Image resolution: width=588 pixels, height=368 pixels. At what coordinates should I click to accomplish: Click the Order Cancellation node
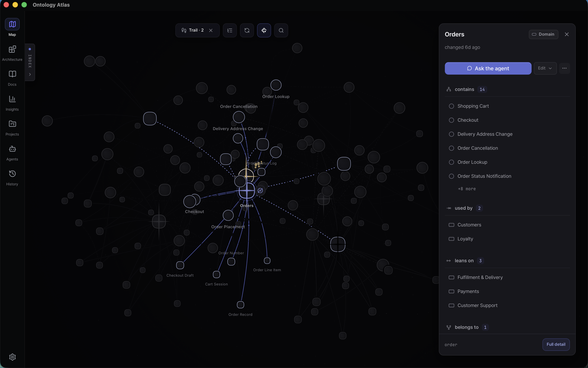pyautogui.click(x=239, y=117)
